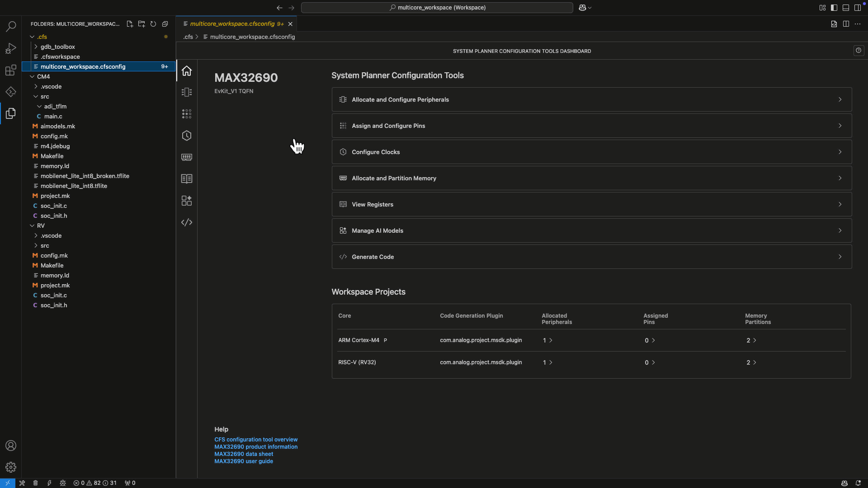Open AI Models sidebar icon
Viewport: 868px width, 488px height.
coord(187,201)
